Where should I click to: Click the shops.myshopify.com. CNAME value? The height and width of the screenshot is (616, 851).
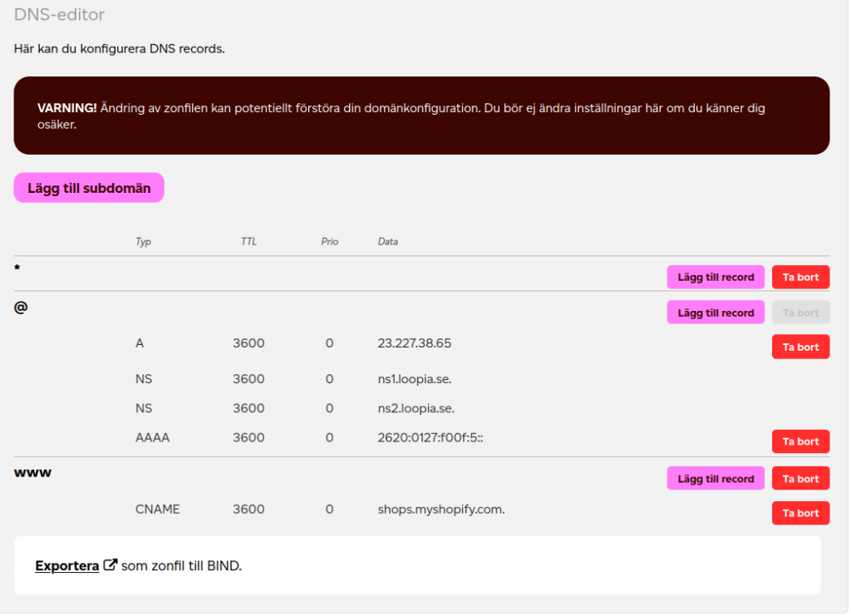tap(440, 509)
